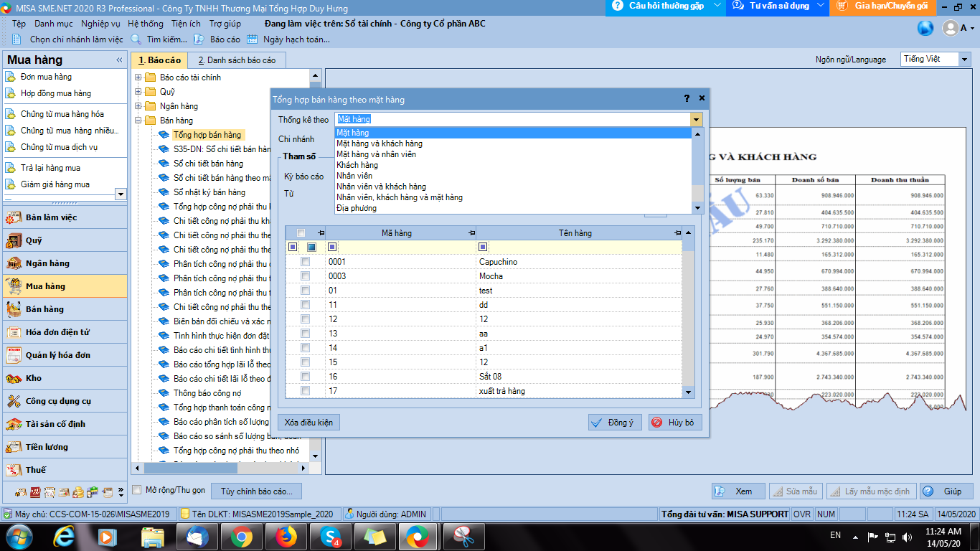Check the box for item 17 xuất trả hàng

(306, 391)
